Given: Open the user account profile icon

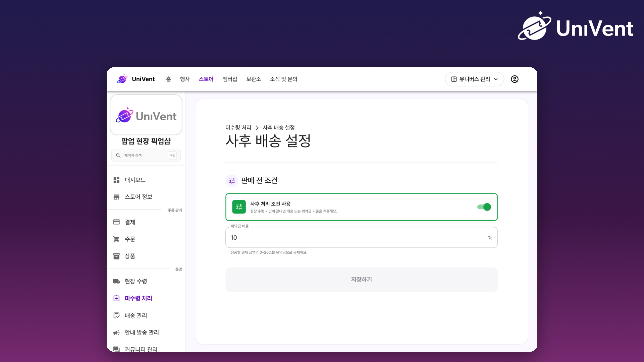Looking at the screenshot, I should point(515,79).
